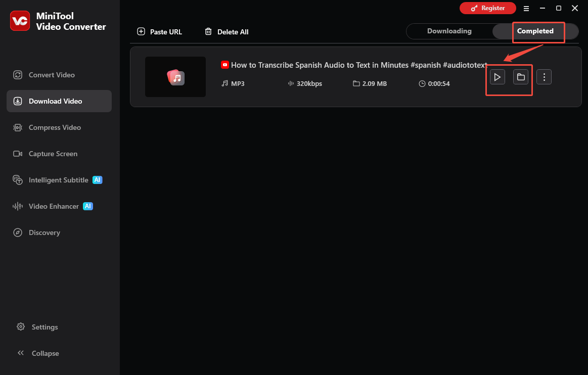
Task: Click the 2.09 MB file size
Action: [374, 83]
